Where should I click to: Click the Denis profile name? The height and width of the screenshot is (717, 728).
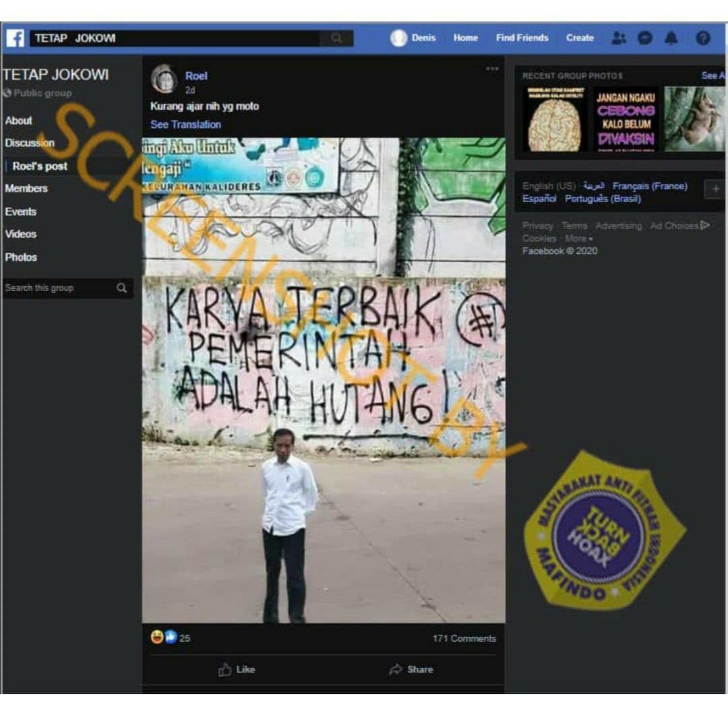click(x=423, y=38)
